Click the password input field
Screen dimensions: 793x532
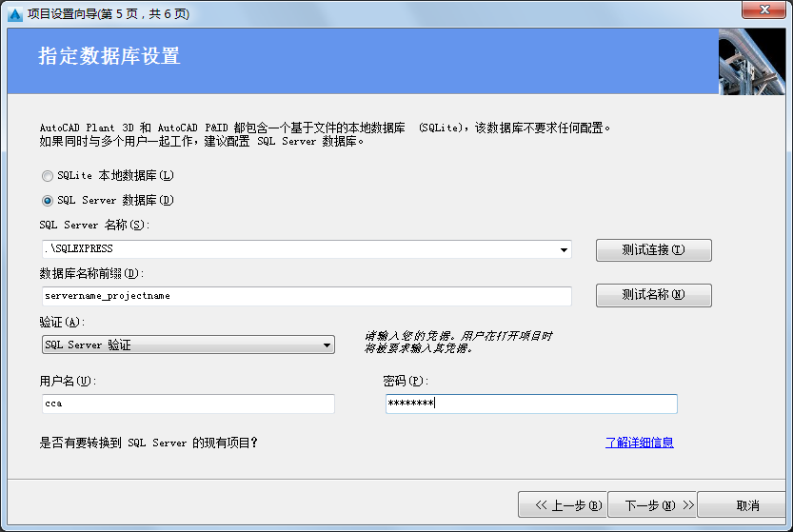[x=531, y=404]
